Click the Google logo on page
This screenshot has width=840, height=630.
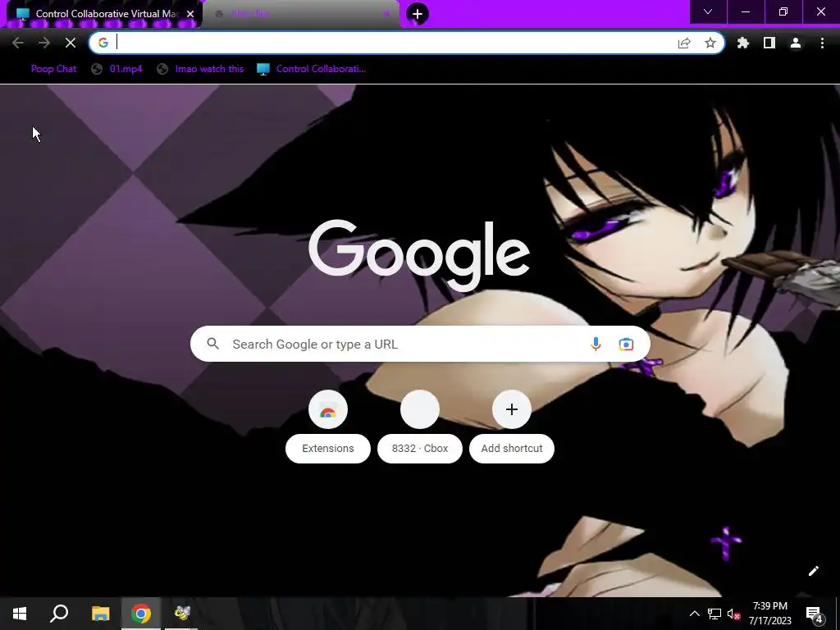point(419,254)
